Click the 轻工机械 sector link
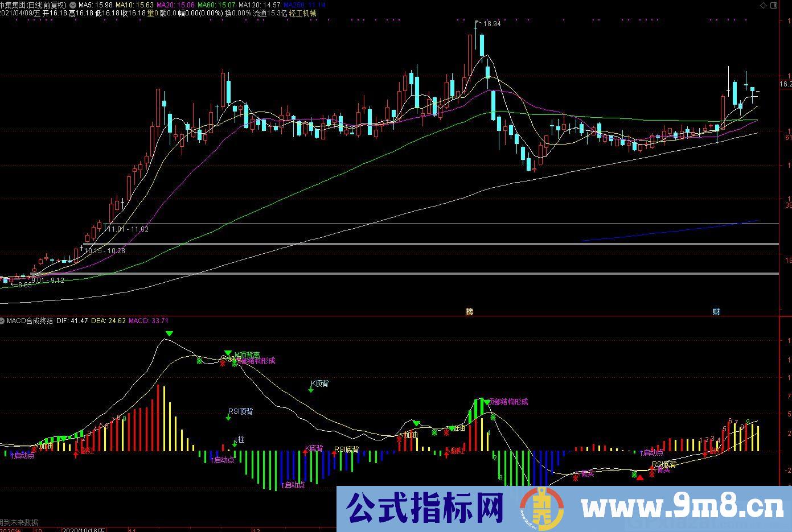The image size is (792, 532). [302, 13]
